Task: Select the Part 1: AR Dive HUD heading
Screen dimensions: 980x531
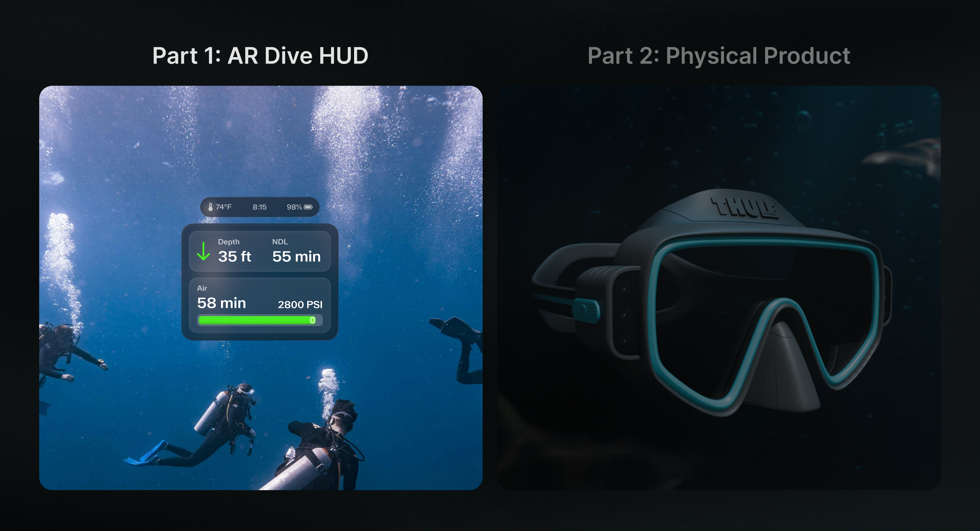Action: click(x=260, y=56)
